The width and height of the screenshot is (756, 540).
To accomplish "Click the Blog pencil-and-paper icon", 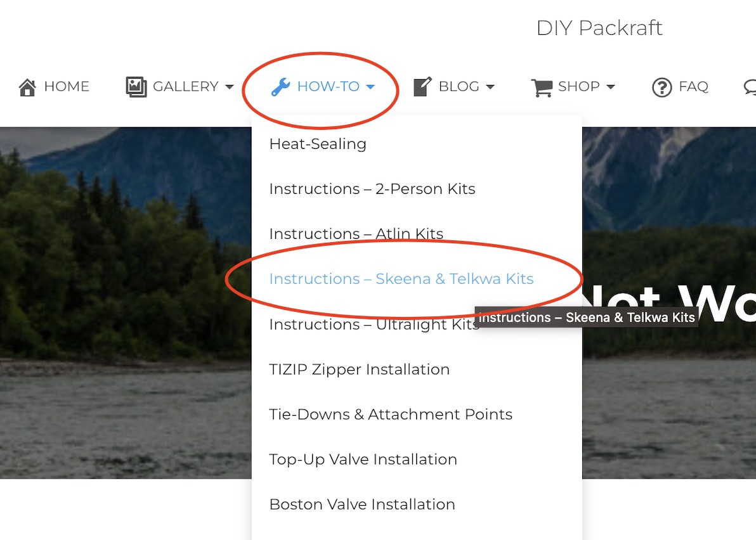I will 422,87.
